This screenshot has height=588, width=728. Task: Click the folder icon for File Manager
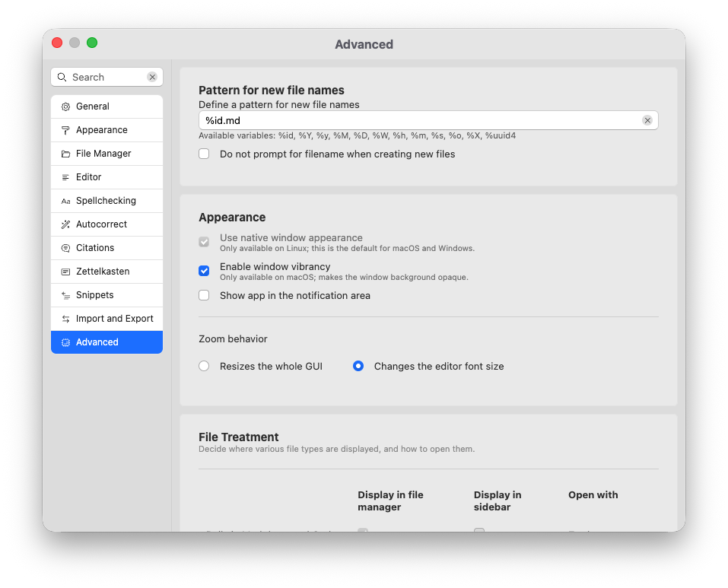tap(65, 154)
